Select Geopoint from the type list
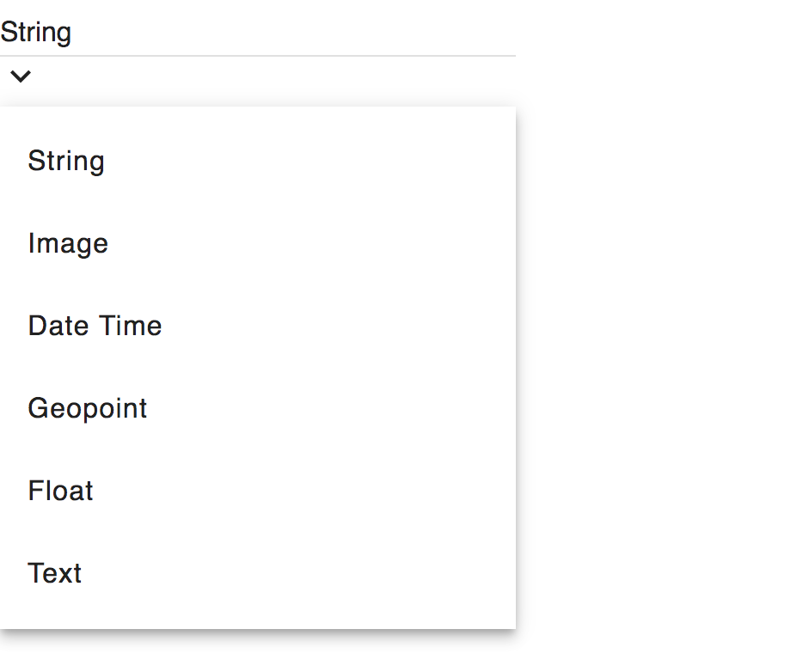The width and height of the screenshot is (803, 672). click(x=88, y=408)
